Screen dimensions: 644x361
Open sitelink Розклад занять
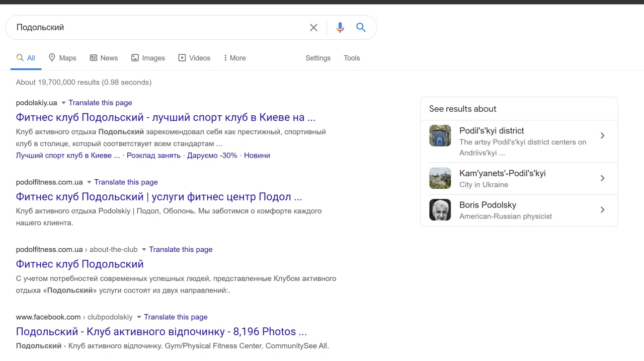click(x=153, y=156)
